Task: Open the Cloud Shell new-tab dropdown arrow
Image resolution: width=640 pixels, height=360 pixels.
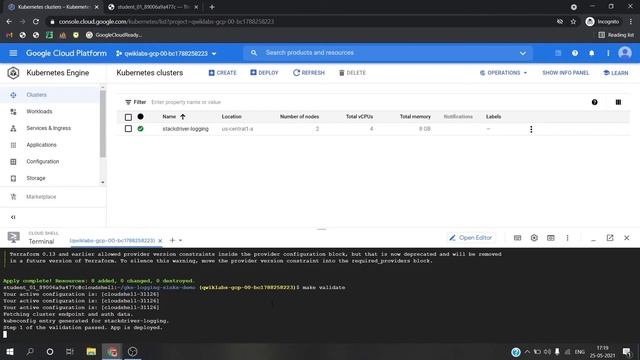Action: (x=180, y=241)
